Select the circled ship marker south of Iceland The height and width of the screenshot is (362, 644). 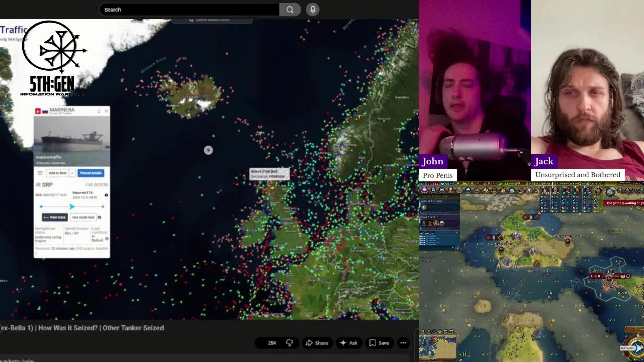[208, 150]
